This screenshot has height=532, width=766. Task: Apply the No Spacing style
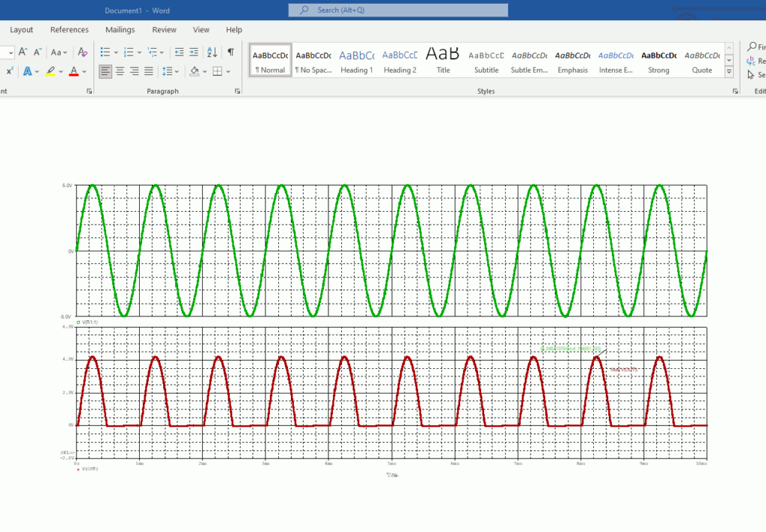313,60
